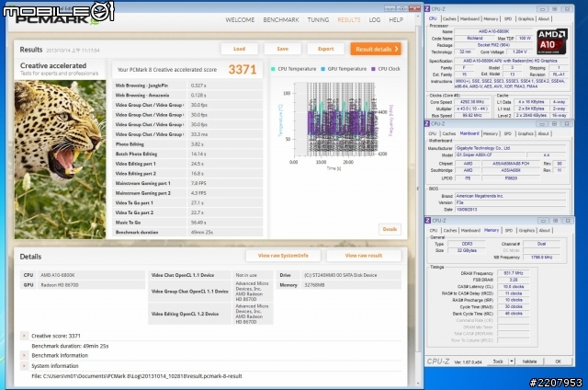Open the Tools dropdown arrow in CPU-Z

tap(512, 361)
